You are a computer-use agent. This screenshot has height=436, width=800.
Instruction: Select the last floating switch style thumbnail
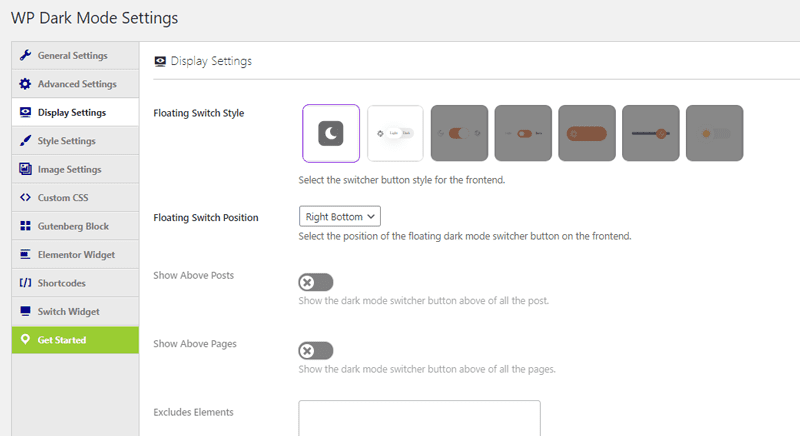click(x=715, y=133)
